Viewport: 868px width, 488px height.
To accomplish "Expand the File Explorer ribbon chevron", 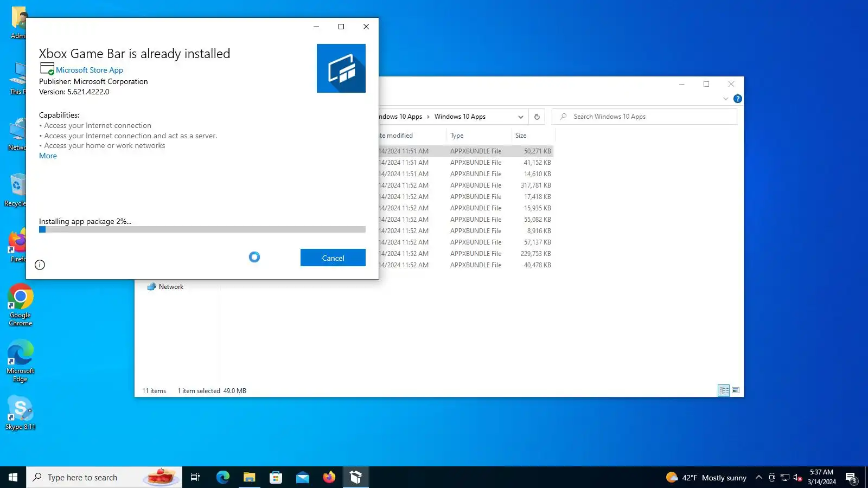I will coord(726,99).
